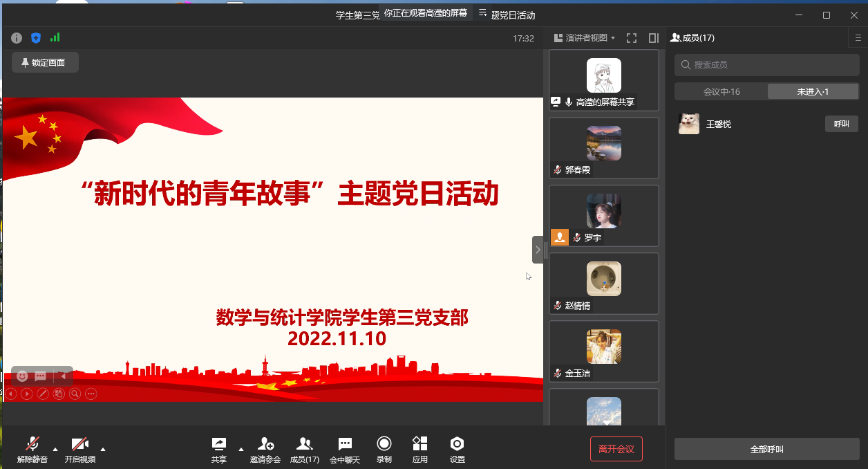Open 会中聊天 in-meeting chat
Viewport: 868px width, 469px height.
tap(345, 444)
